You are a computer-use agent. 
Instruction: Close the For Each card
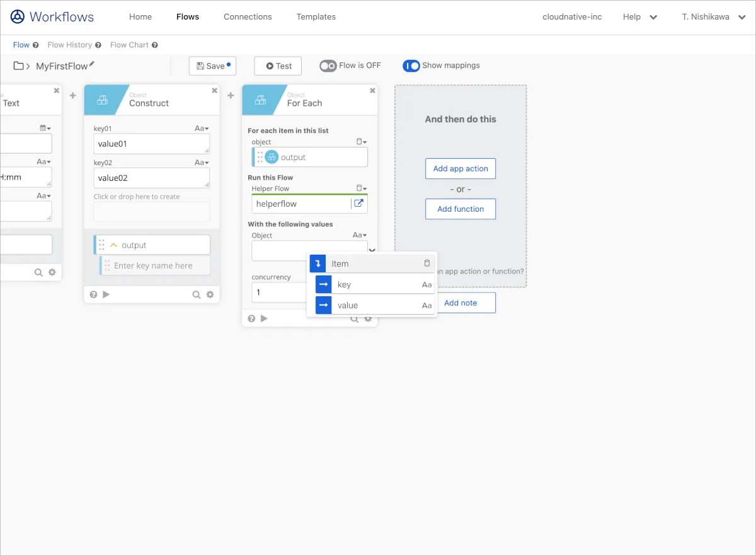point(372,91)
